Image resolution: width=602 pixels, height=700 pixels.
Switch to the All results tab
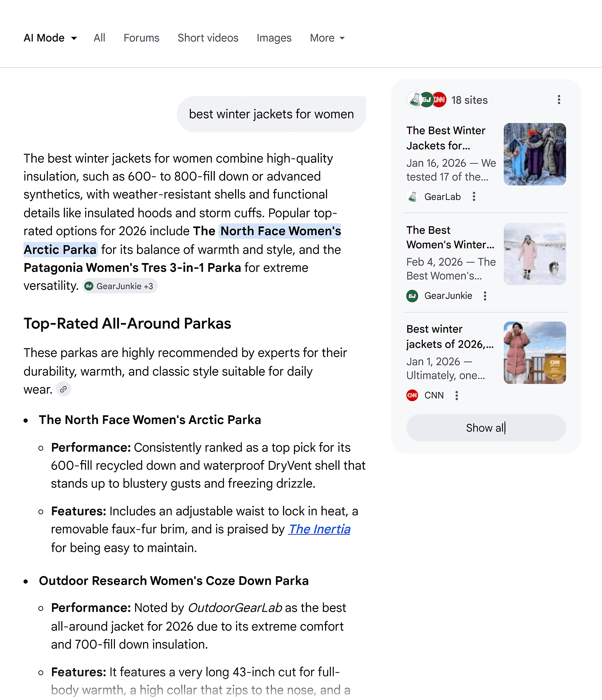coord(99,38)
